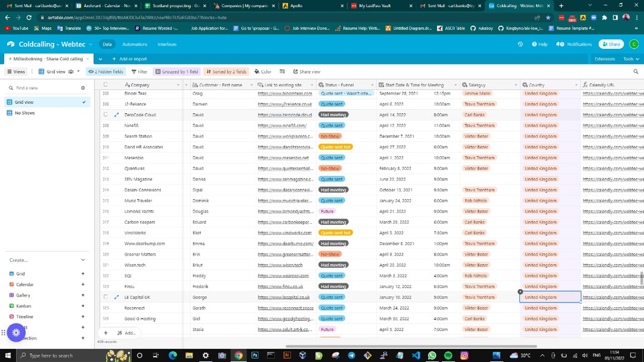Switch to Data tab
Viewport: 644px width, 362px height.
click(x=107, y=44)
